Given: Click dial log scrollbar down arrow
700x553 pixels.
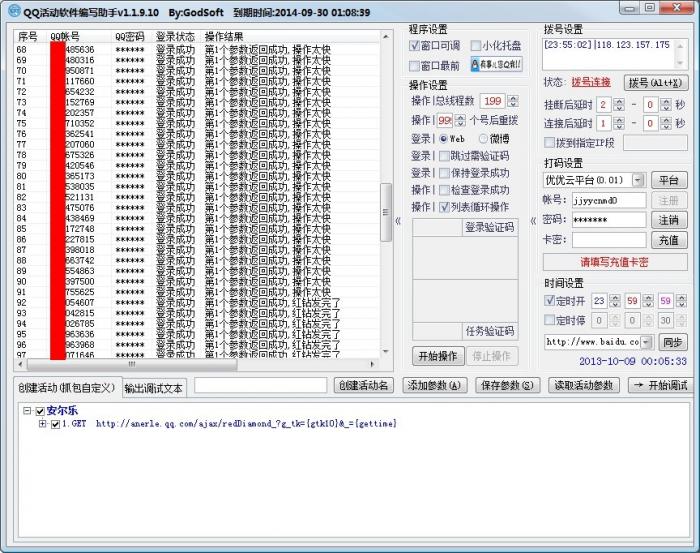Looking at the screenshot, I should 680,63.
